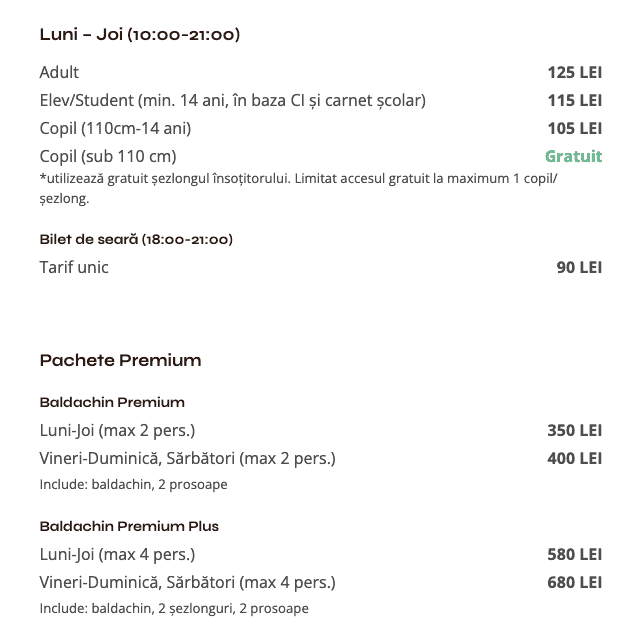This screenshot has width=643, height=638.
Task: Click the Baldachin Premium Plus subheading
Action: [x=129, y=526]
